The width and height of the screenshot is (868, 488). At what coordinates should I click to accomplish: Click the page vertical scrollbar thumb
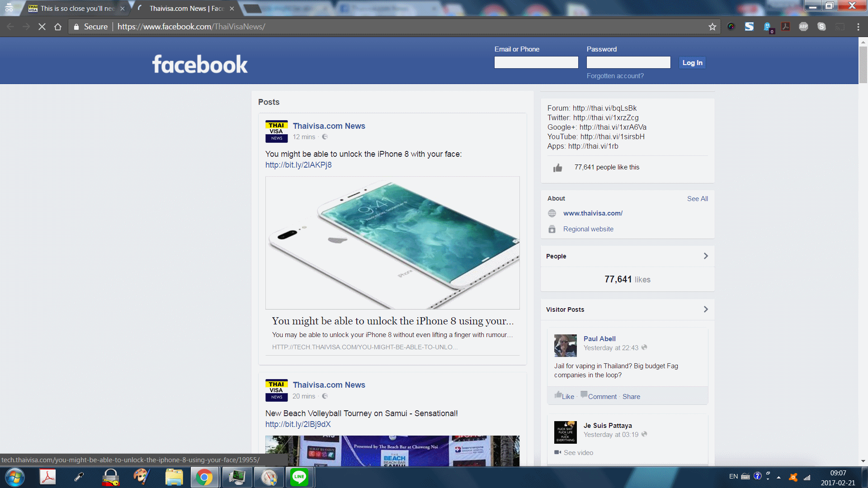(x=863, y=66)
